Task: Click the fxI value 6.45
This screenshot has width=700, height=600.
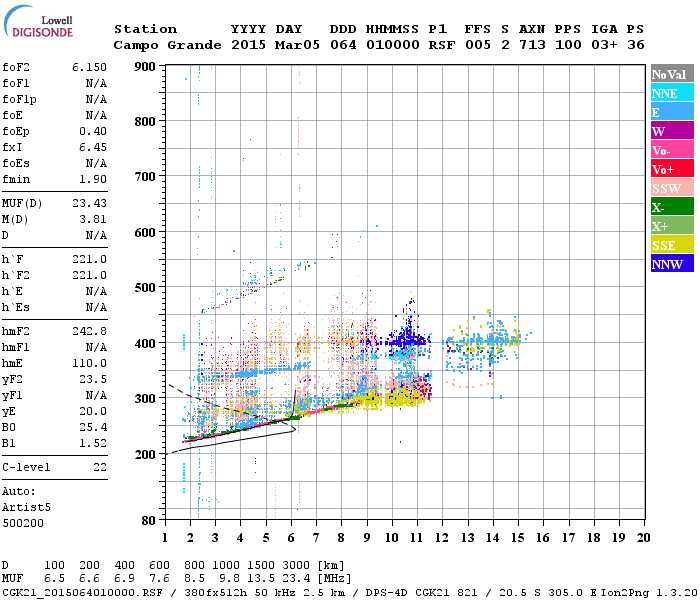Action: (93, 147)
